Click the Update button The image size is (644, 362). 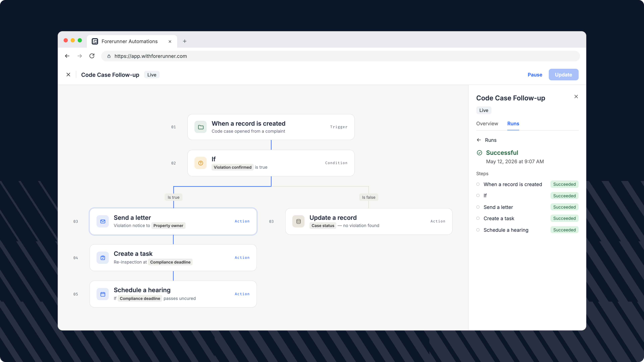click(x=563, y=75)
